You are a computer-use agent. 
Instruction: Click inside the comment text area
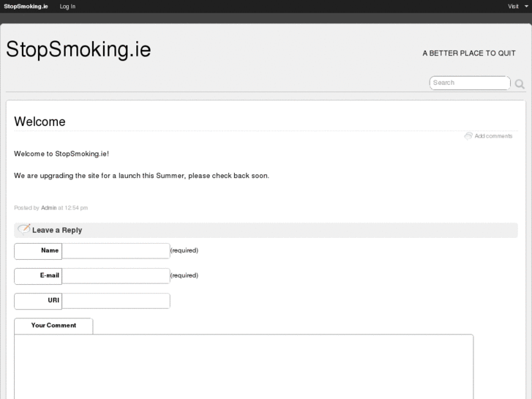tap(244, 366)
